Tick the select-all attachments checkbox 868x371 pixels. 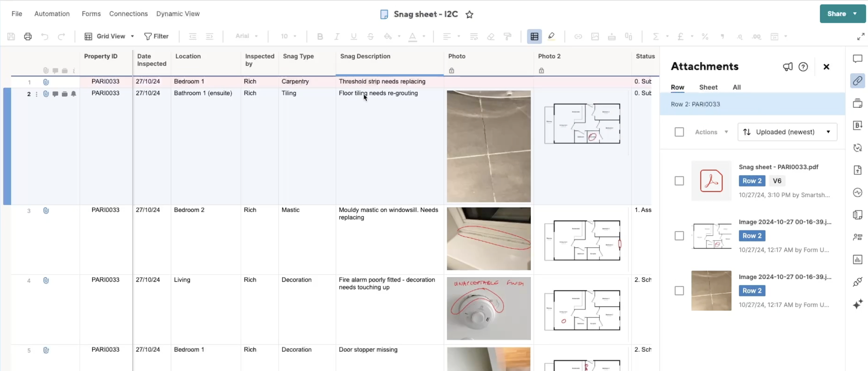click(x=679, y=132)
